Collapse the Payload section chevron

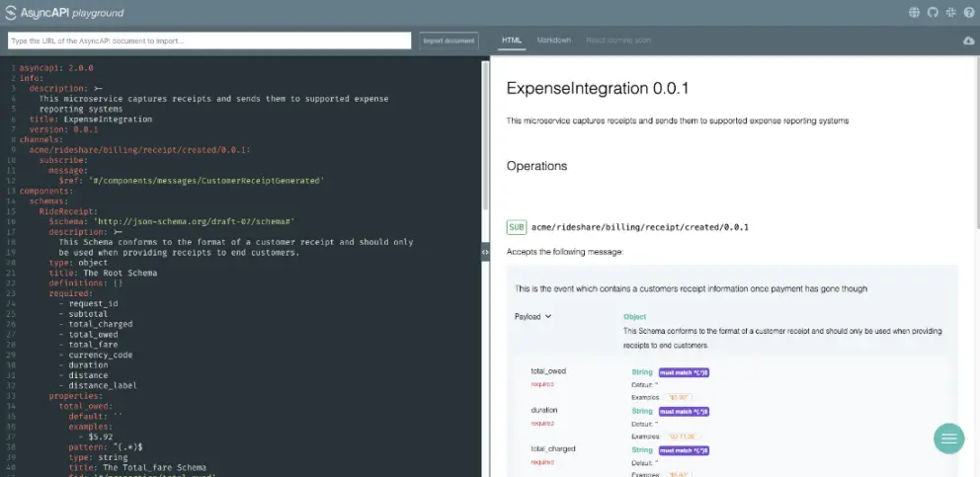pyautogui.click(x=547, y=317)
